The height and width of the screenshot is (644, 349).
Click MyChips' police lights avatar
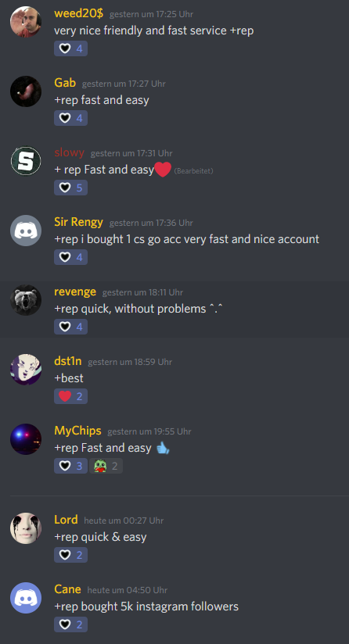26,439
